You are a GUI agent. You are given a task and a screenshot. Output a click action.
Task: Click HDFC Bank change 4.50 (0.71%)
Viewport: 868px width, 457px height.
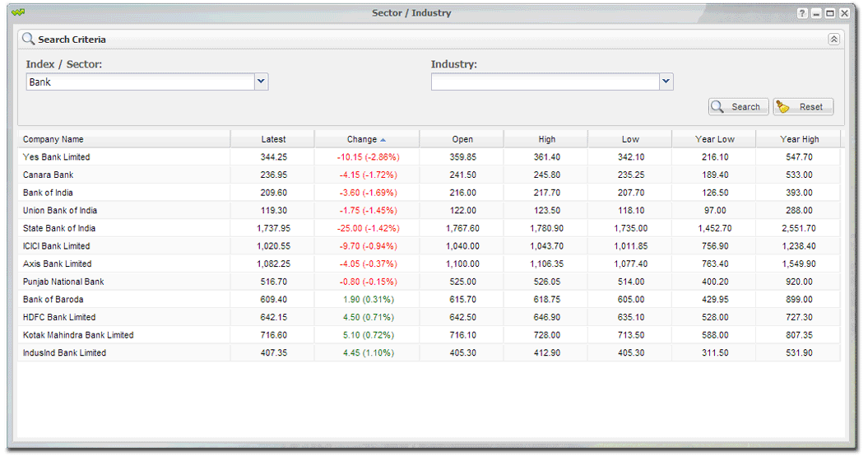click(x=368, y=317)
